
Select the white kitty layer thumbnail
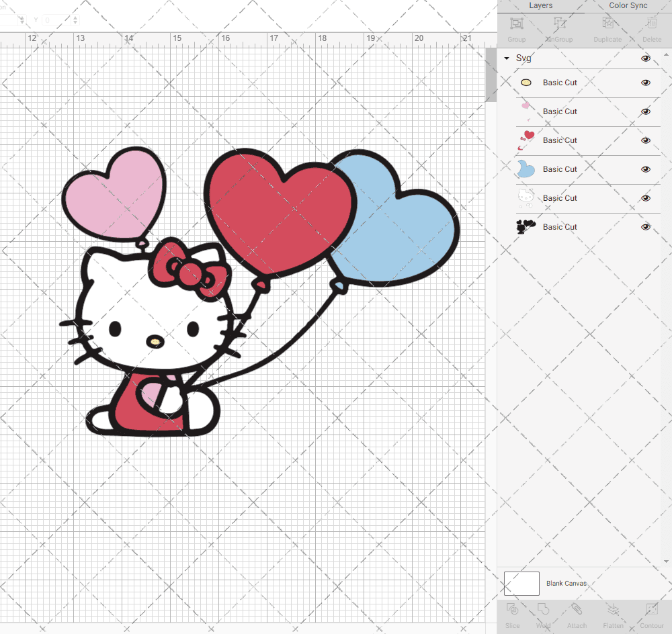coord(526,198)
